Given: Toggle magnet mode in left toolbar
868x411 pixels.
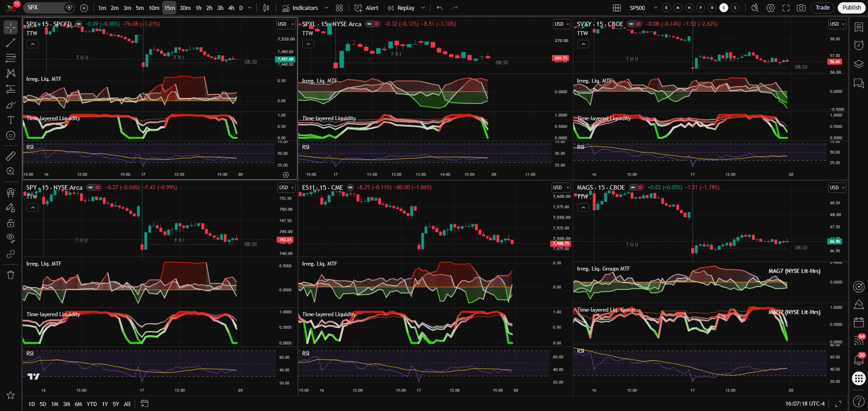Looking at the screenshot, I should click(10, 193).
